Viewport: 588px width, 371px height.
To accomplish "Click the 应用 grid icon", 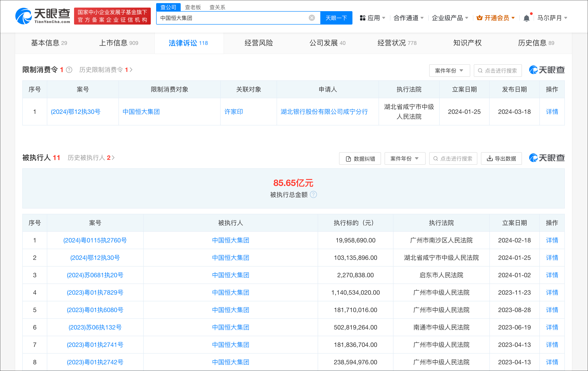I will [x=363, y=18].
